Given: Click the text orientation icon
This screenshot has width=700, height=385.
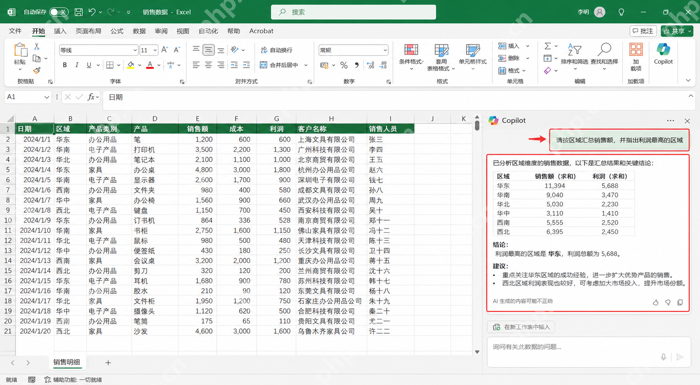Looking at the screenshot, I should point(235,50).
